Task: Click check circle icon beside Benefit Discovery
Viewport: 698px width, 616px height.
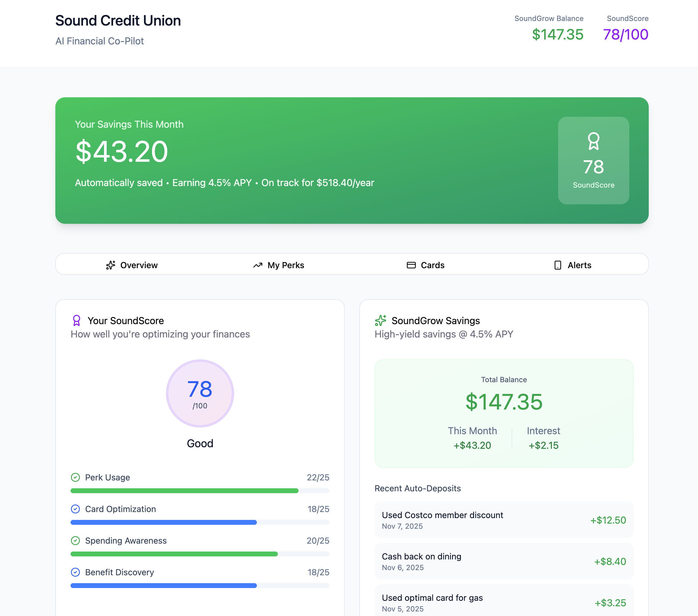Action: [75, 572]
